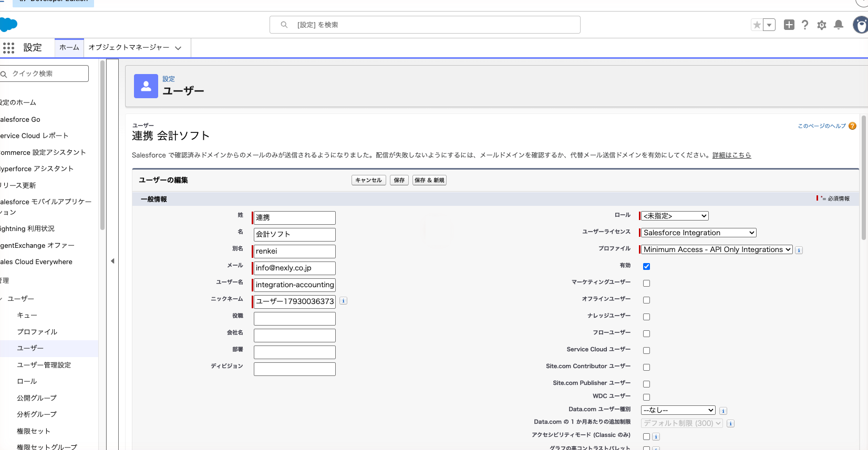Tick the Site.com Contributor ユーザー checkbox
Screen dimensions: 868x450
tap(646, 368)
